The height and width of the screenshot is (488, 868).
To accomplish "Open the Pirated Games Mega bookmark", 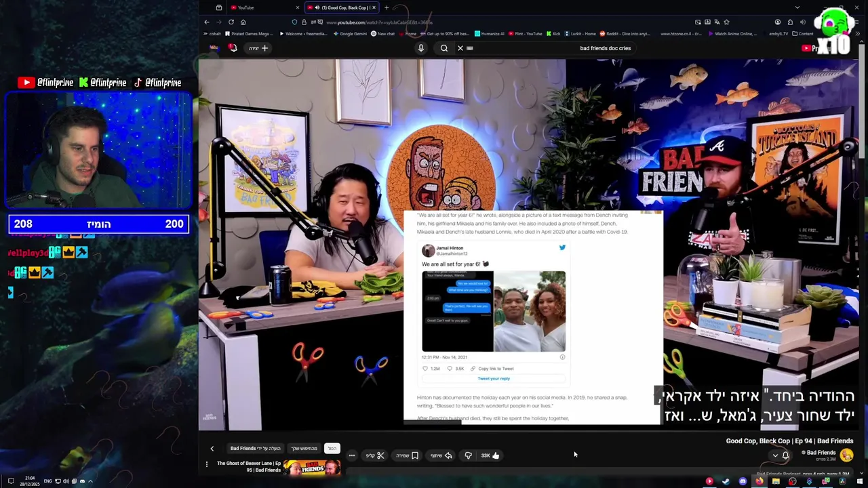I will point(249,34).
